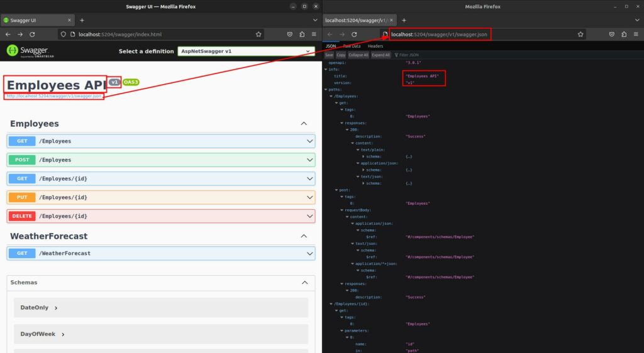Expand the PUT /Employees/{id} operation
Image resolution: width=644 pixels, height=353 pixels.
[161, 197]
